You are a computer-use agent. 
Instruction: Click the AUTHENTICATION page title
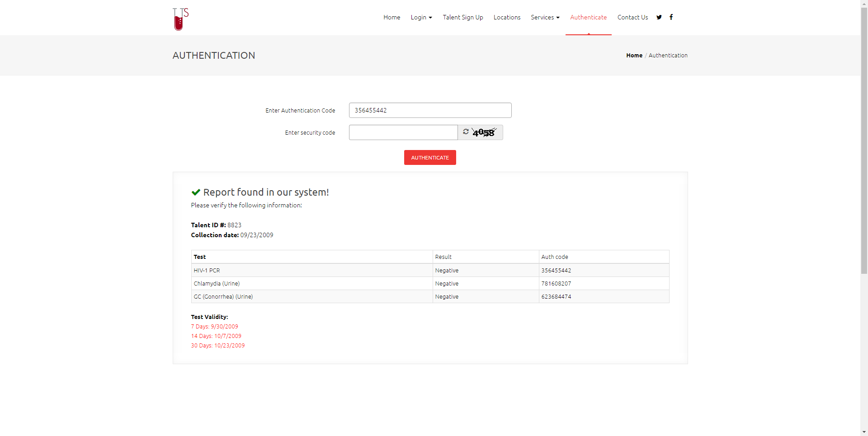(x=214, y=55)
